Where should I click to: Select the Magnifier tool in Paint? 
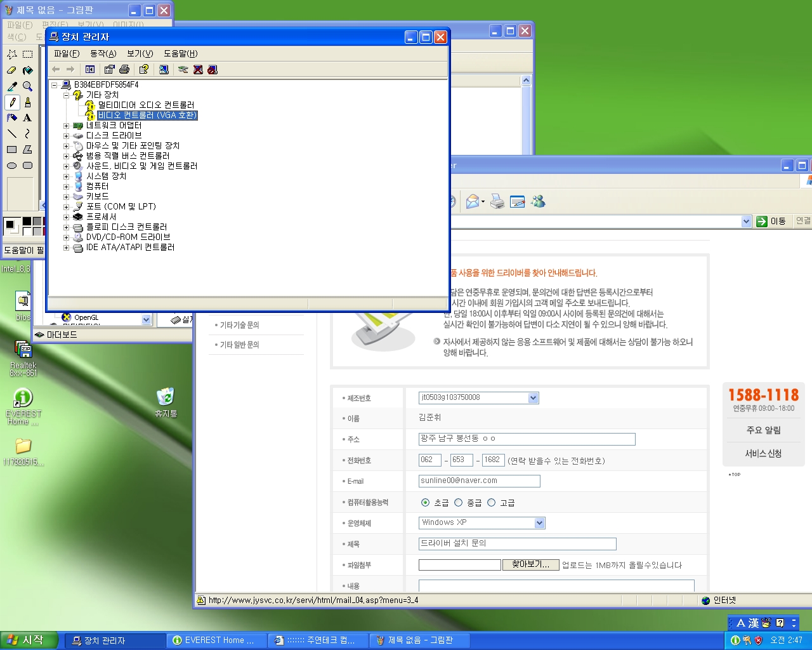[27, 86]
